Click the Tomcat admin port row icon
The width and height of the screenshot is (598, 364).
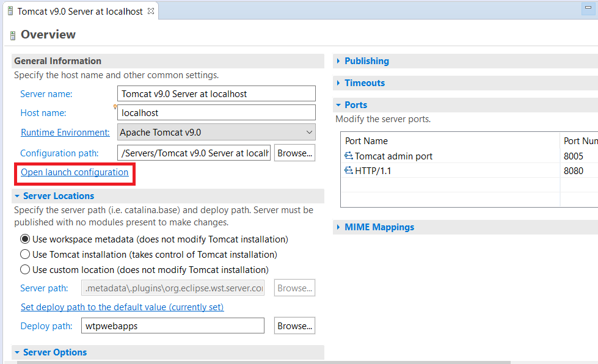coord(349,156)
